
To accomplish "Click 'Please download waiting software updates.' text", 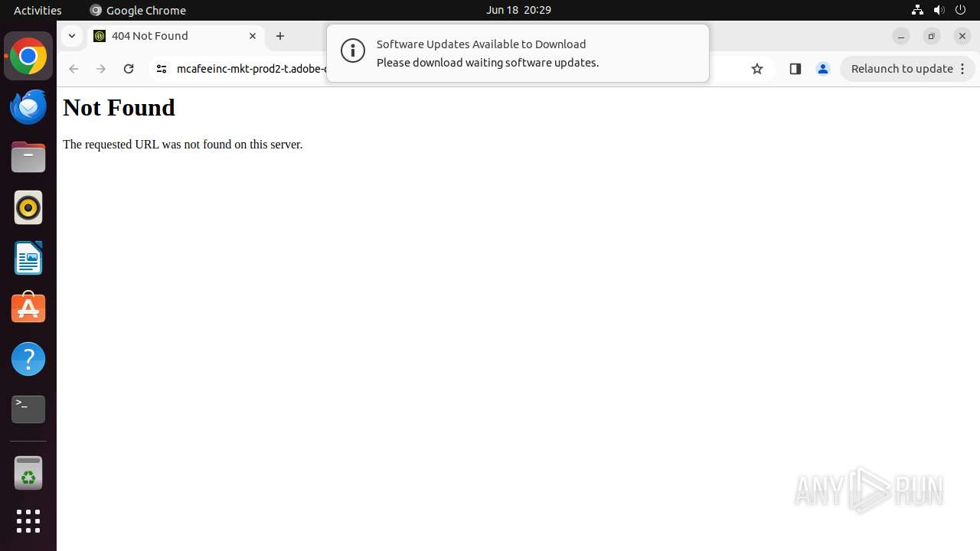I will click(x=488, y=63).
